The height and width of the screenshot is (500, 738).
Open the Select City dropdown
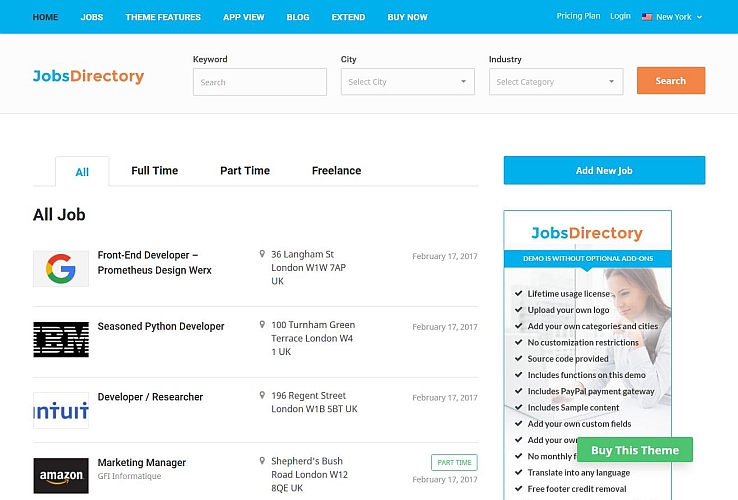tap(407, 82)
